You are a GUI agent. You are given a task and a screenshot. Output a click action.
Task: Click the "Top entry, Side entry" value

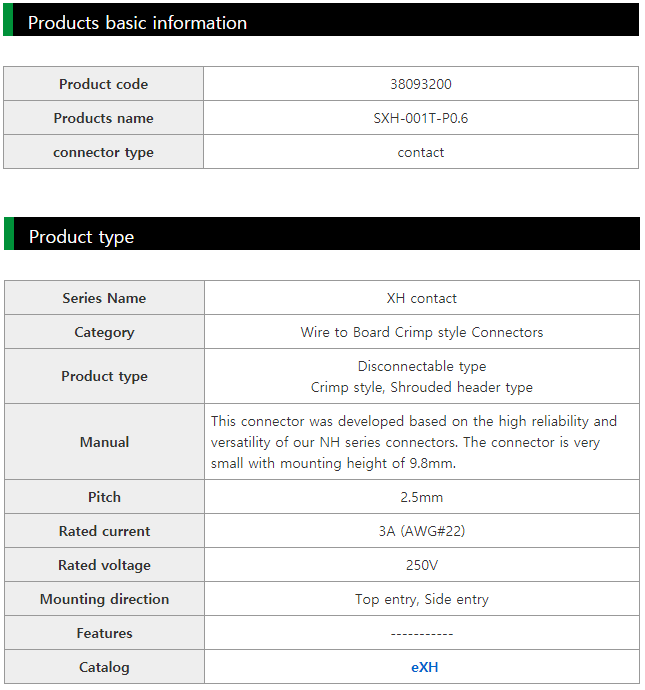pyautogui.click(x=421, y=599)
